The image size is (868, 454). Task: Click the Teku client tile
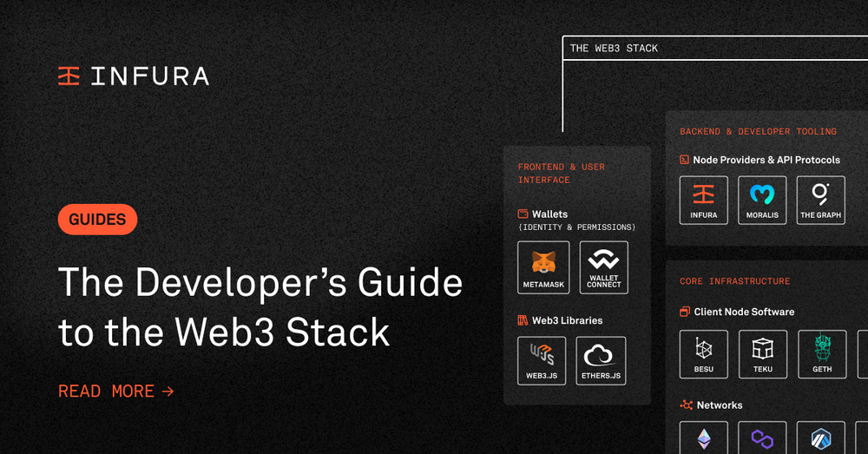762,354
